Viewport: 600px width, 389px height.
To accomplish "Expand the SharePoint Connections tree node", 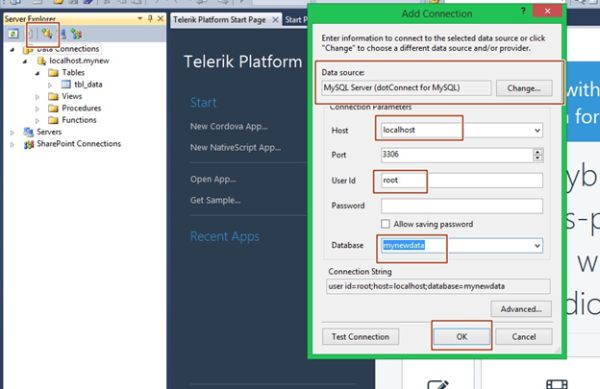I will pos(12,145).
